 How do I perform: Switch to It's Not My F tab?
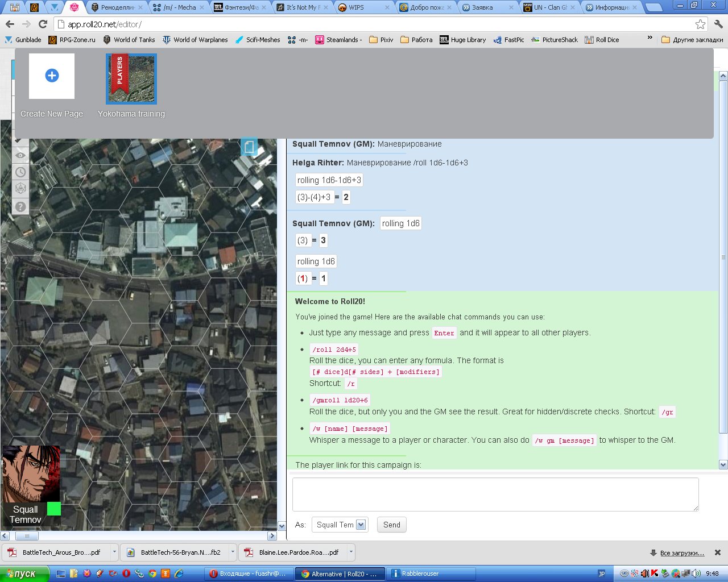301,7
